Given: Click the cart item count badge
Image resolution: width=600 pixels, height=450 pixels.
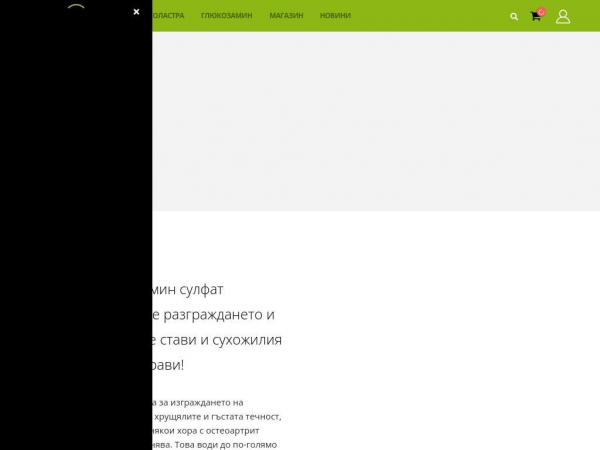Looking at the screenshot, I should (541, 12).
